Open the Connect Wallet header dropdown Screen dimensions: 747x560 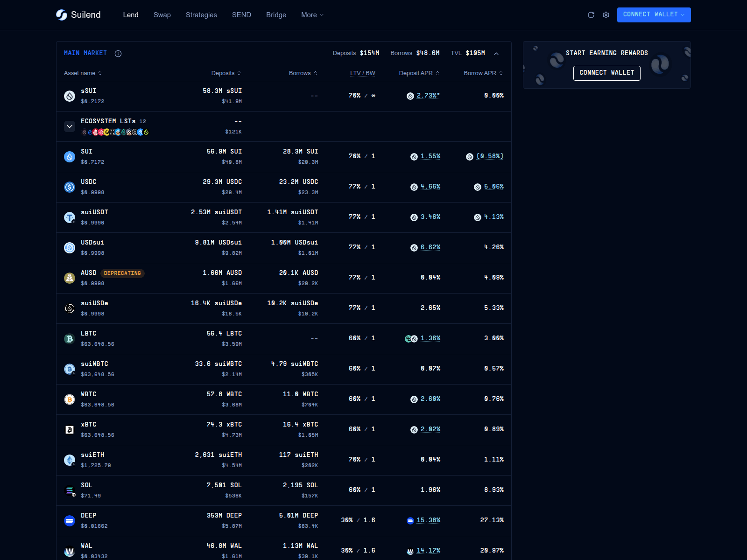(654, 15)
